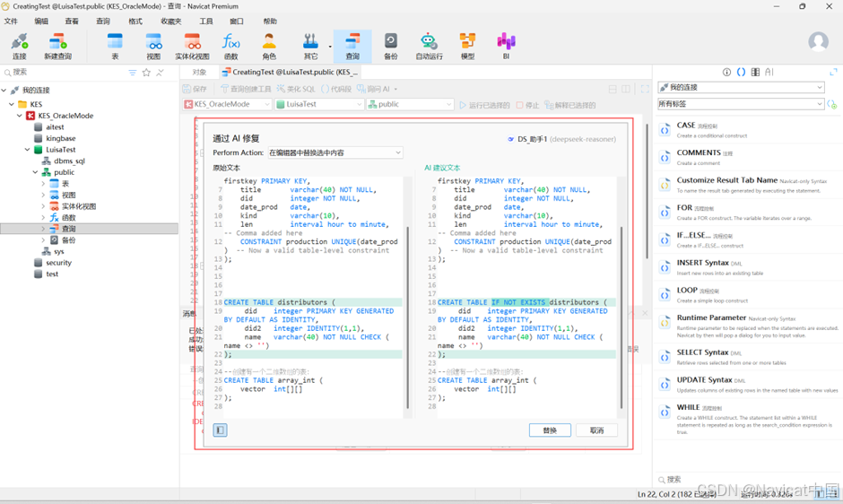Open the Perform Action dropdown
Screen dimensions: 843x504
335,152
